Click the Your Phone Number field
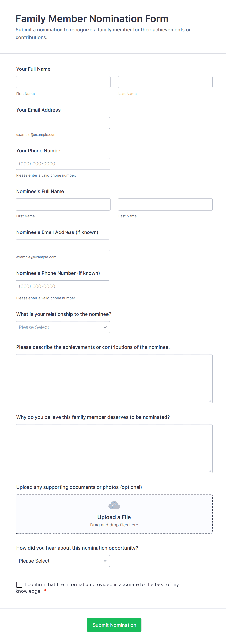Viewport: 226px width, 644px height. tap(62, 164)
